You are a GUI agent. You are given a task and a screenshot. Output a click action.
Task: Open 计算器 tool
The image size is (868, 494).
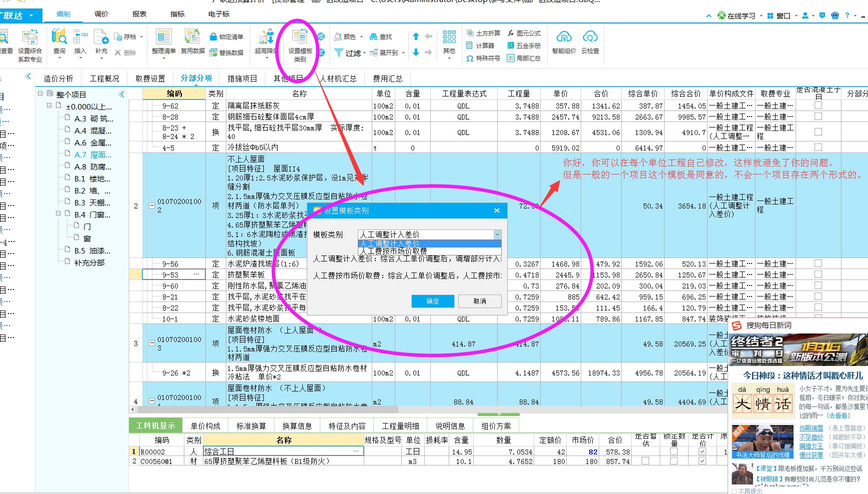pyautogui.click(x=480, y=45)
